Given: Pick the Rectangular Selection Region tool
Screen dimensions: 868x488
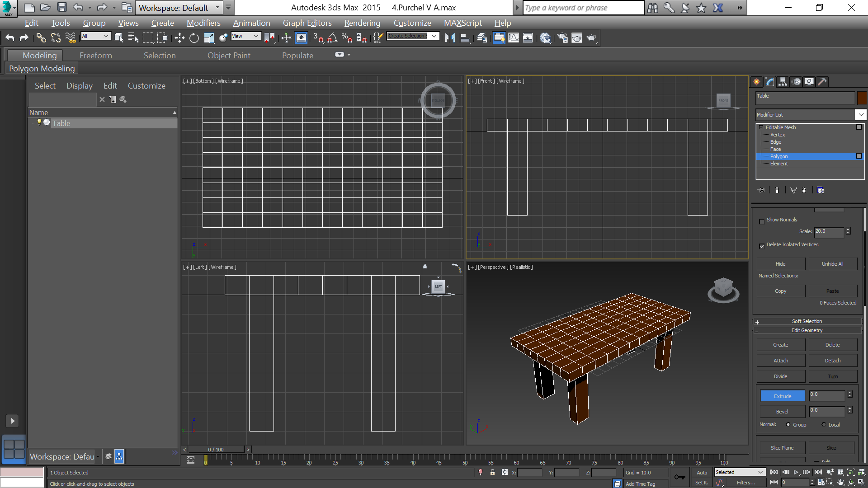Looking at the screenshot, I should [148, 38].
